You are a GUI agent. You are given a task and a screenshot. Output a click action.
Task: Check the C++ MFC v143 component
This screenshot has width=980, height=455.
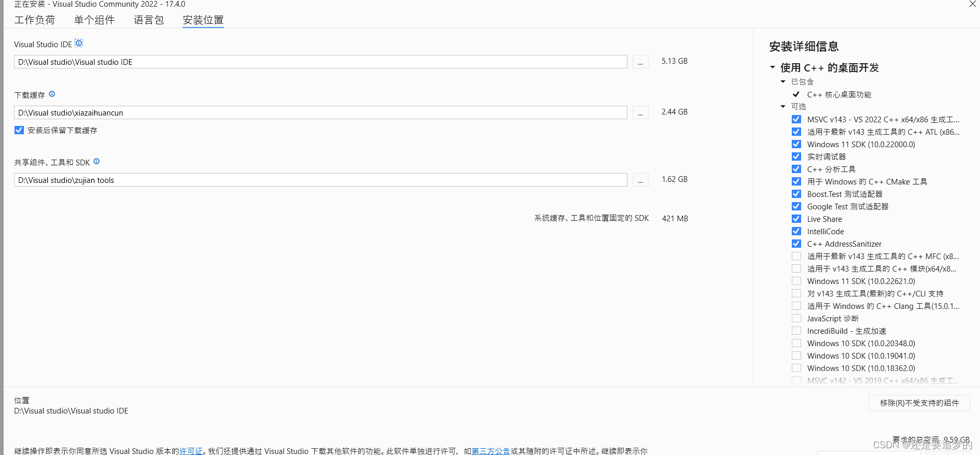pos(796,256)
